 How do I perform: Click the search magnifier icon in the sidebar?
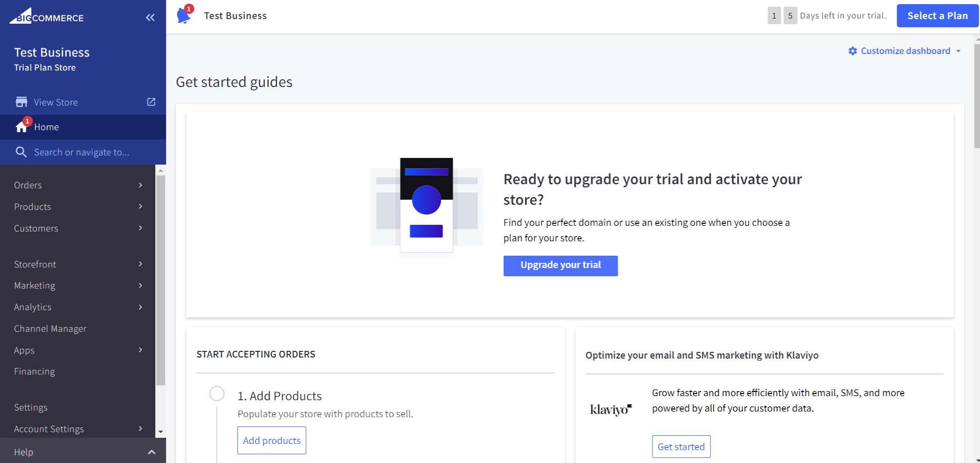[x=21, y=152]
